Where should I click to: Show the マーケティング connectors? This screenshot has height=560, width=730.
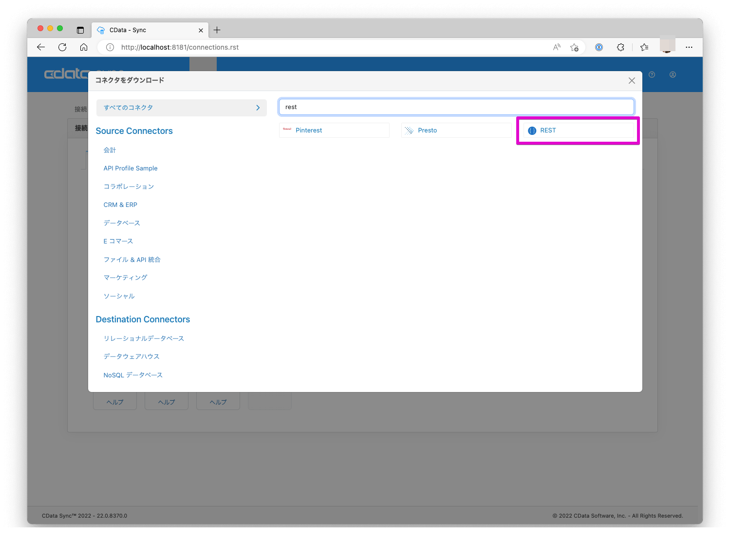coord(125,278)
